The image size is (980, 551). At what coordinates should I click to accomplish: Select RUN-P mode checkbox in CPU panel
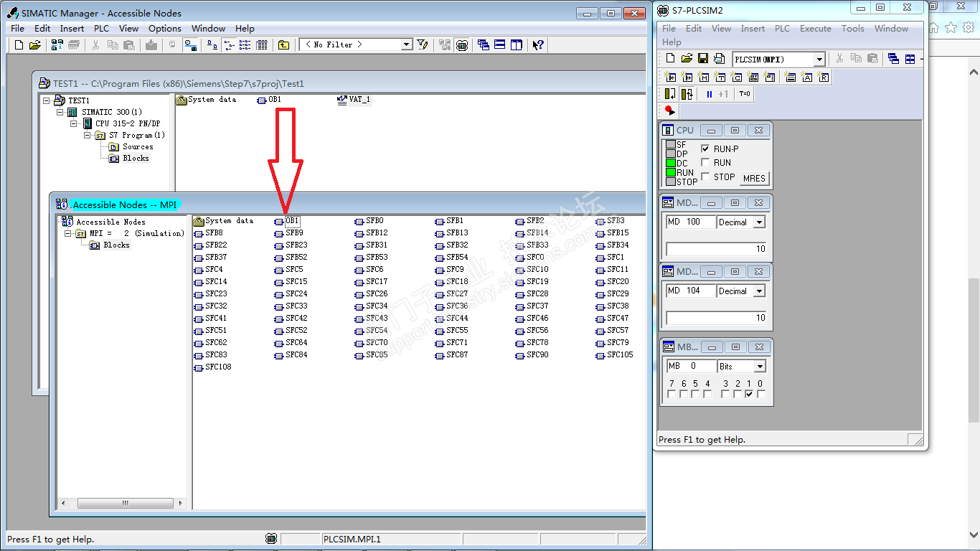[705, 149]
